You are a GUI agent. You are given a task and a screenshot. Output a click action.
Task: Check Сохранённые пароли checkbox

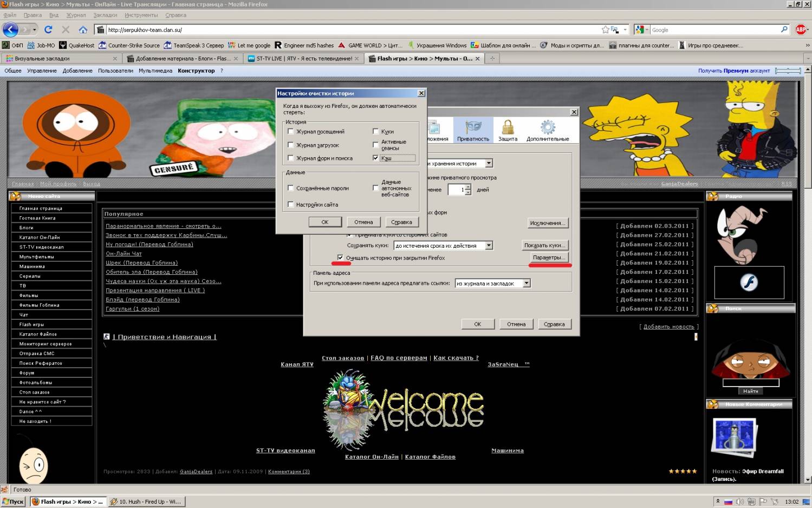291,188
